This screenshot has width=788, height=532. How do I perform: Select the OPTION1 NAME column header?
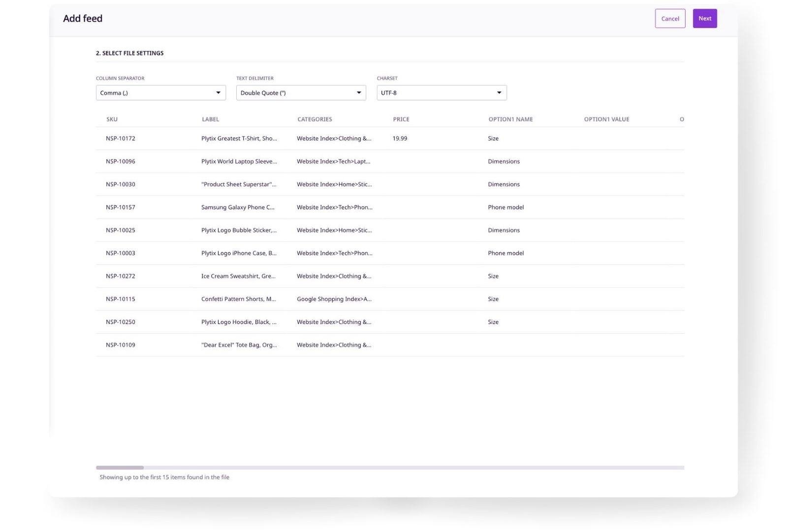tap(510, 119)
